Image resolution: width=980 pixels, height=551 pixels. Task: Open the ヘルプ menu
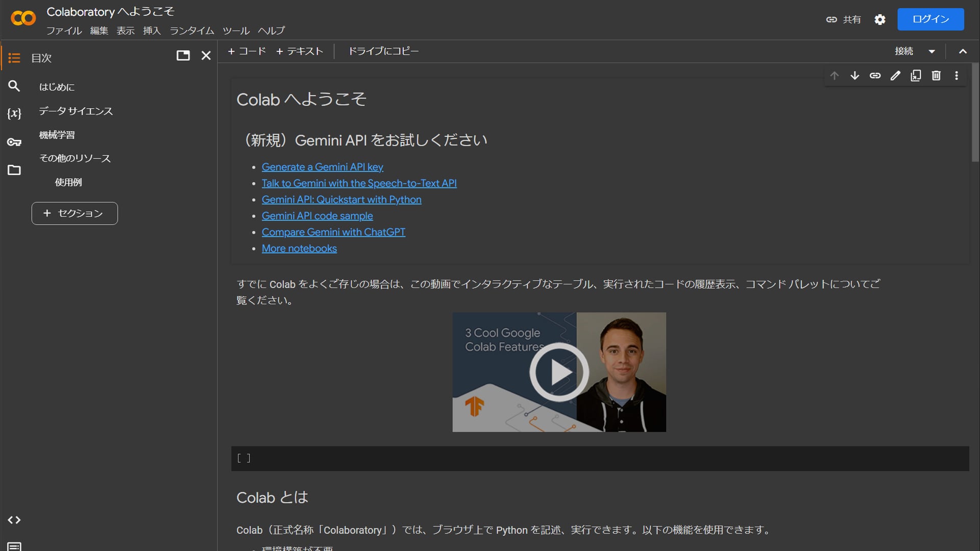271,31
